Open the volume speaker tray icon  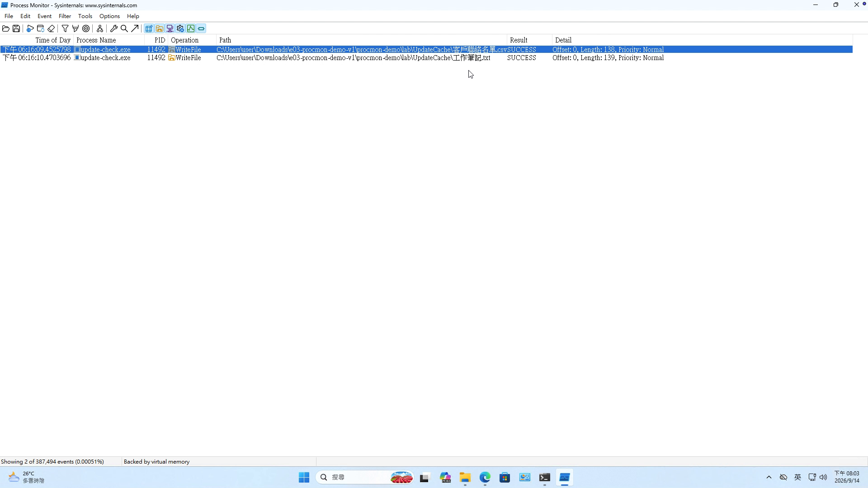pos(823,478)
